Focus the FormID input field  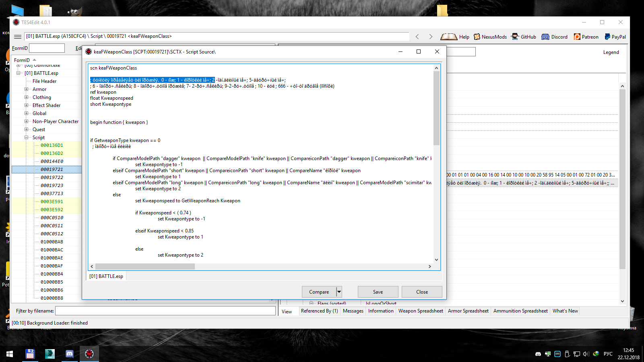coord(47,48)
